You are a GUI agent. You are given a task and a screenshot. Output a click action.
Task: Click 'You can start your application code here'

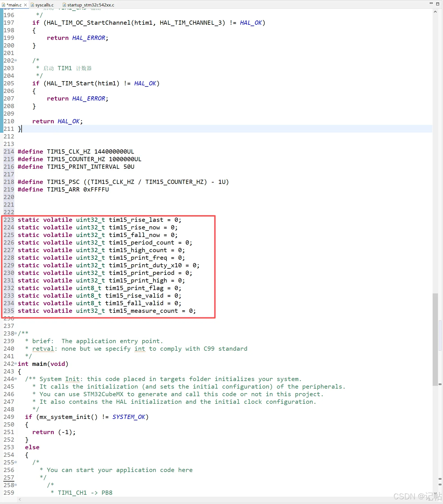[x=120, y=470]
